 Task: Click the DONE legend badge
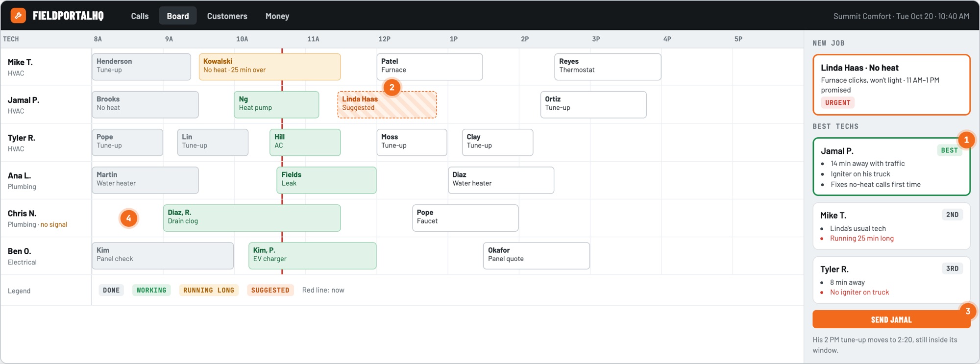(x=111, y=290)
